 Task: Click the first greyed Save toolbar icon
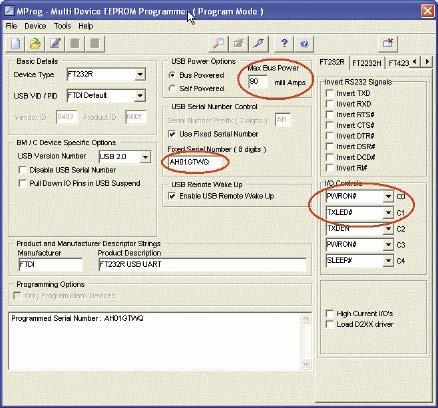(75, 43)
